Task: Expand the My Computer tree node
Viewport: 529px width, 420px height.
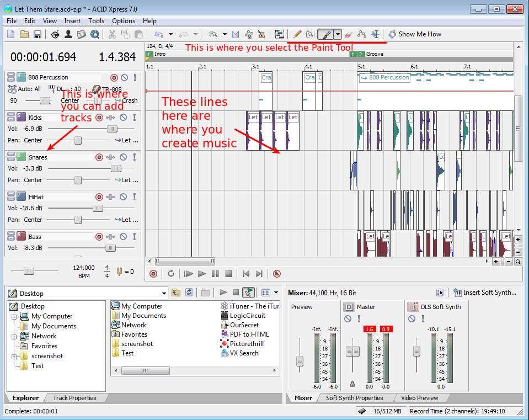Action: (14, 316)
